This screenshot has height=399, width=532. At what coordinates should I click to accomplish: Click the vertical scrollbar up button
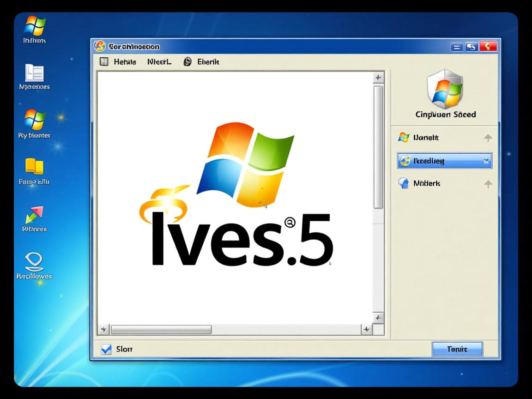tap(378, 78)
